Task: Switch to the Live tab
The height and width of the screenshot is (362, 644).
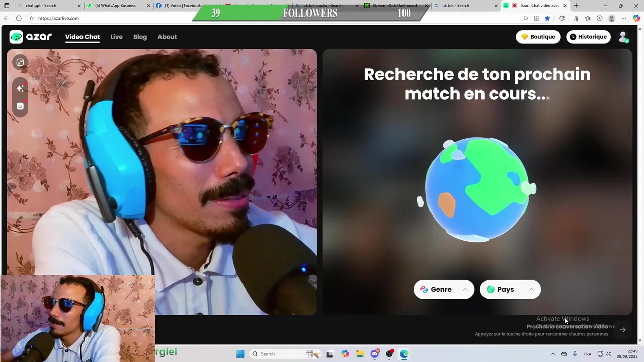Action: pyautogui.click(x=116, y=37)
